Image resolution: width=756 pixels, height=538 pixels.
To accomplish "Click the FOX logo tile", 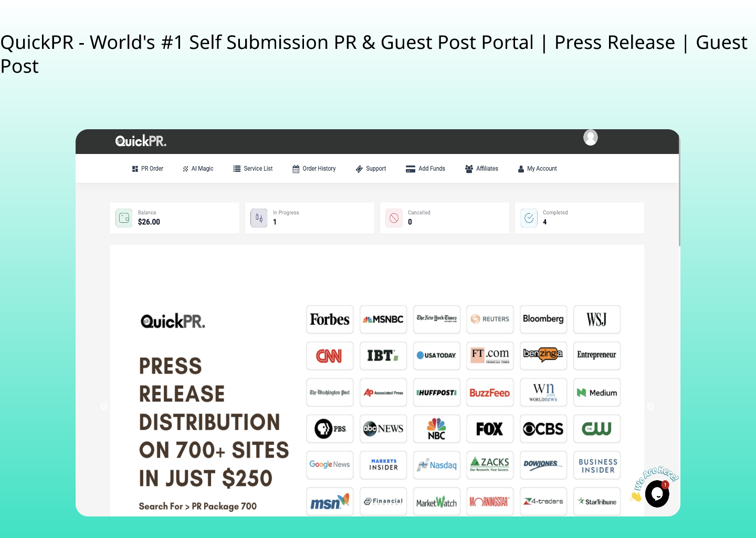I will pos(490,429).
